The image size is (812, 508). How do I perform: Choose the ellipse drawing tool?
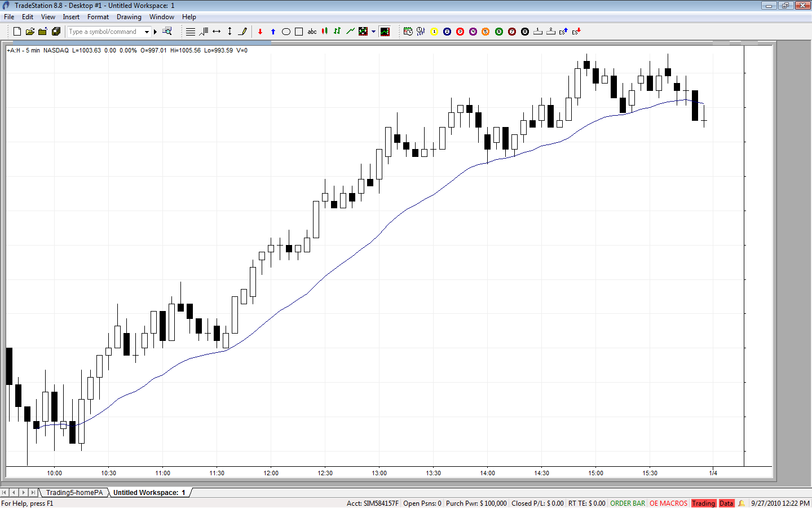286,32
